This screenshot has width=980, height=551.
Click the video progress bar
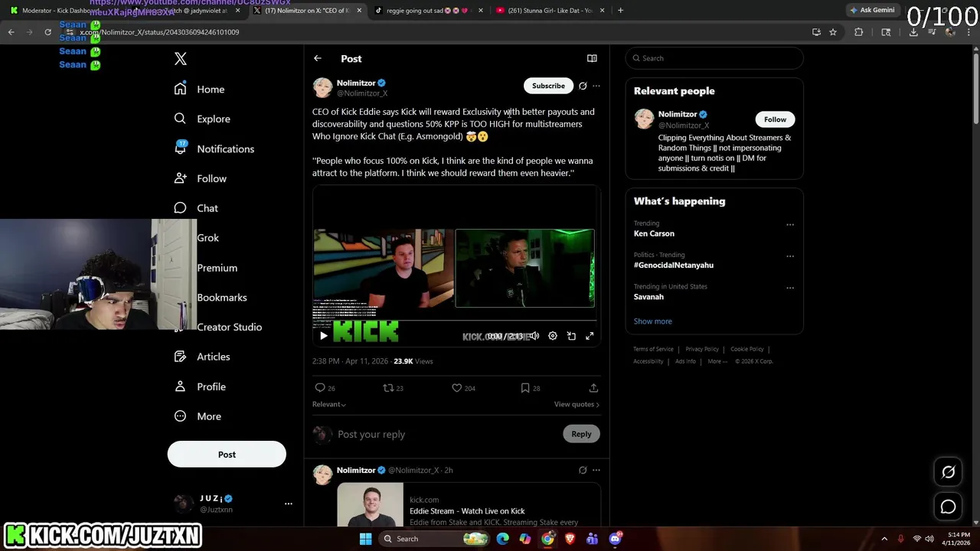[456, 322]
